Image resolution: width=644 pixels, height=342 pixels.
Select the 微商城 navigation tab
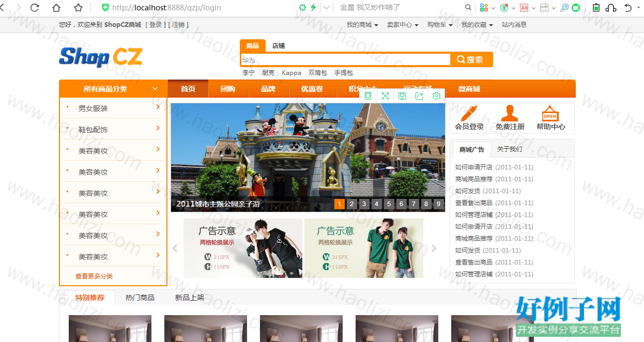469,89
